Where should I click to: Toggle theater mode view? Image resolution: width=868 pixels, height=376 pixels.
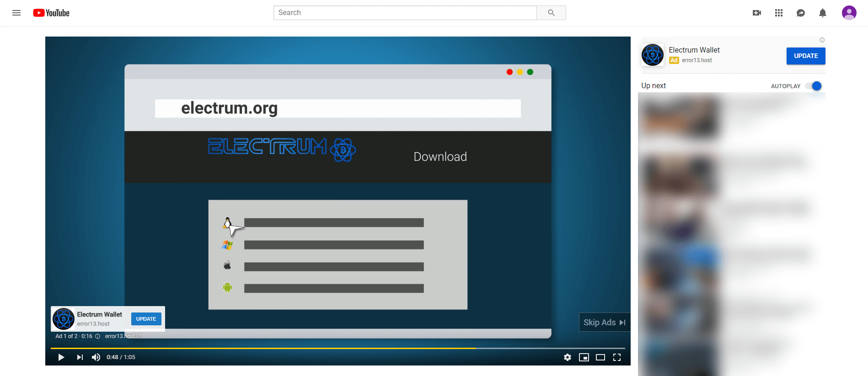click(600, 357)
